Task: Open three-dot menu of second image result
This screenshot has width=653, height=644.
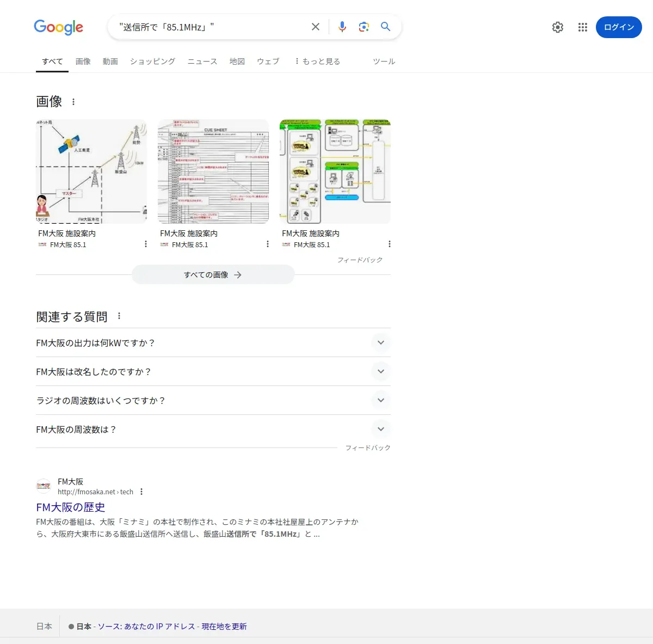Action: click(268, 244)
